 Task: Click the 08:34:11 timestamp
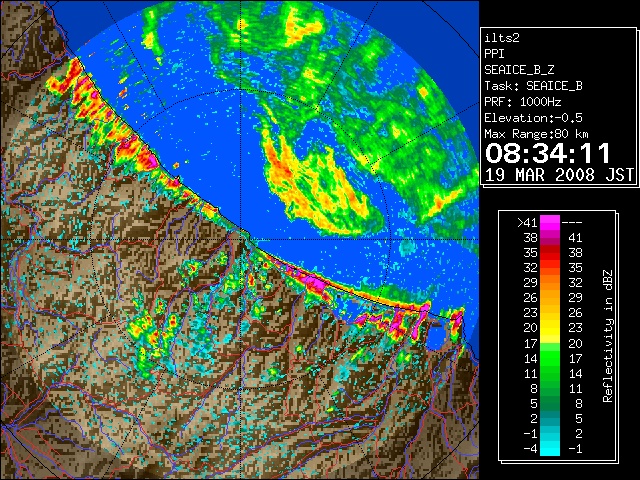click(x=548, y=153)
